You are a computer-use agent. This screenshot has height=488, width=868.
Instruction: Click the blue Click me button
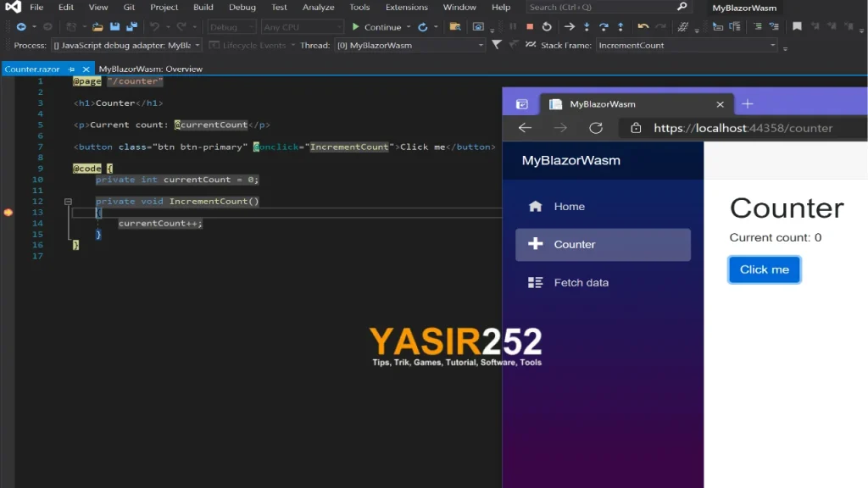click(x=765, y=269)
